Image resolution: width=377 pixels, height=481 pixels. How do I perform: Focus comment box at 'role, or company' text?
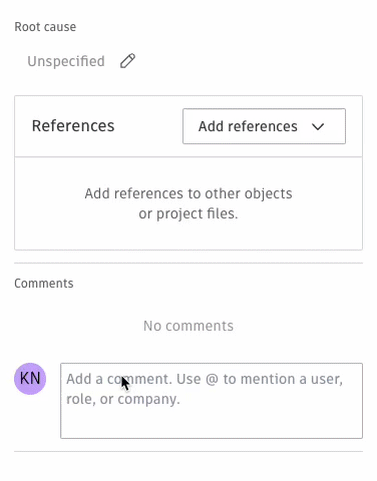click(123, 399)
